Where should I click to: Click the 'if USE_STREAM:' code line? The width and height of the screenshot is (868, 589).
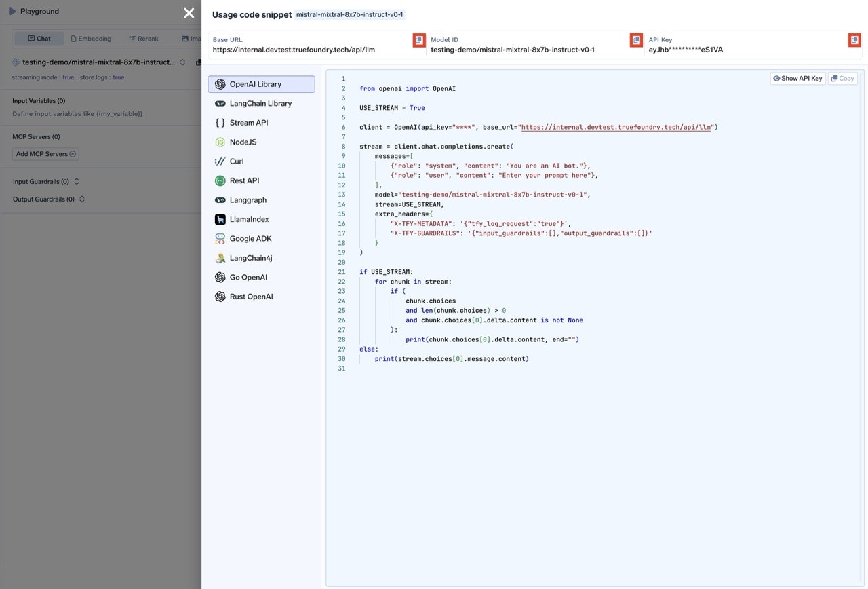point(387,272)
